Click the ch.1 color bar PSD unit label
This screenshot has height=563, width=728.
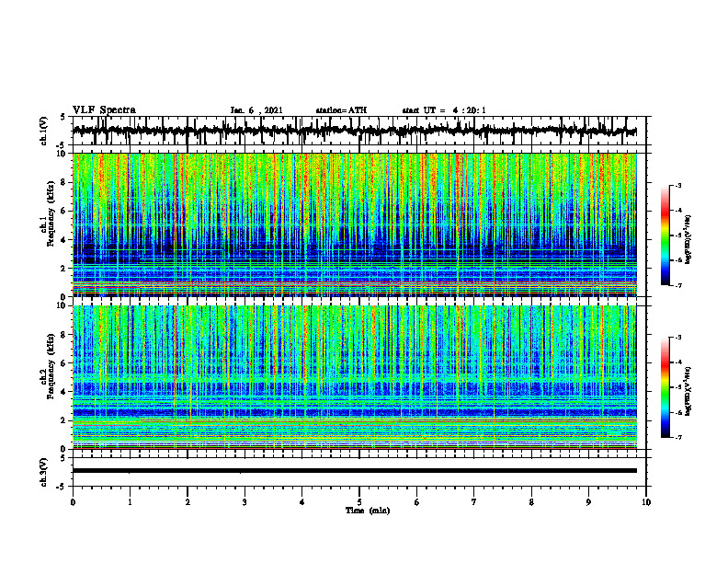[689, 239]
